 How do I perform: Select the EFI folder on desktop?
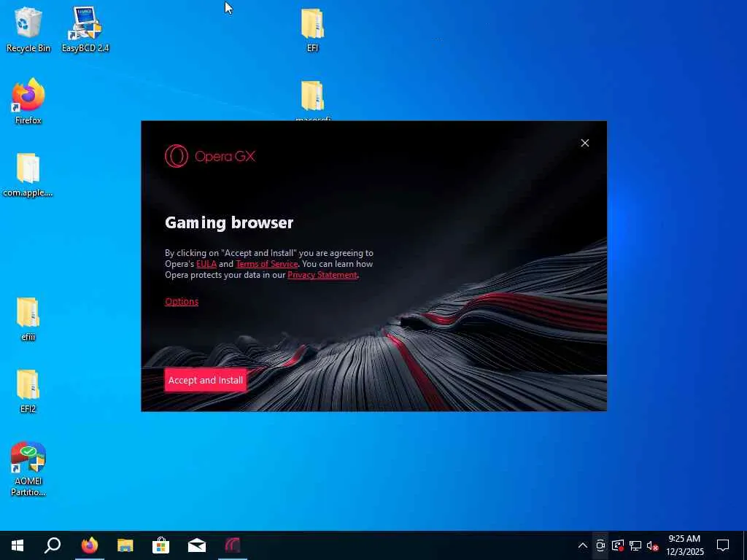312,29
